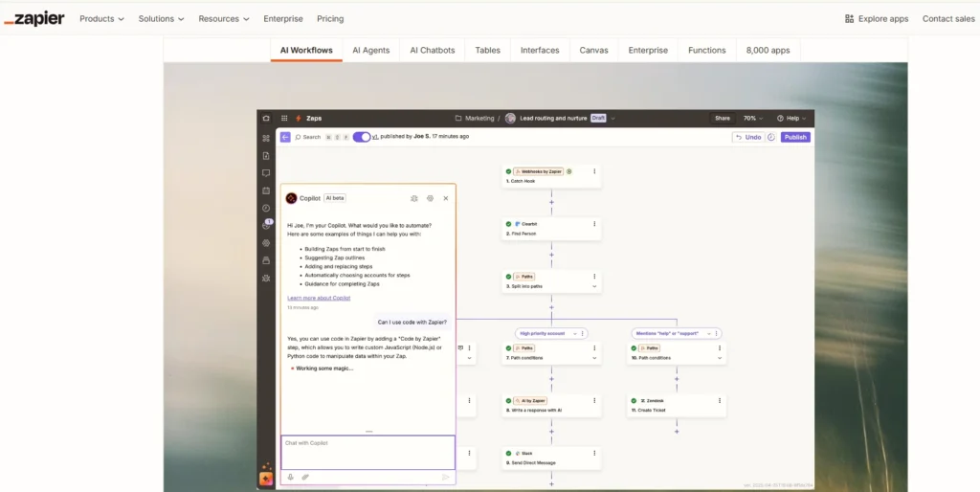Open the sidebar icon with badge 1

click(267, 225)
